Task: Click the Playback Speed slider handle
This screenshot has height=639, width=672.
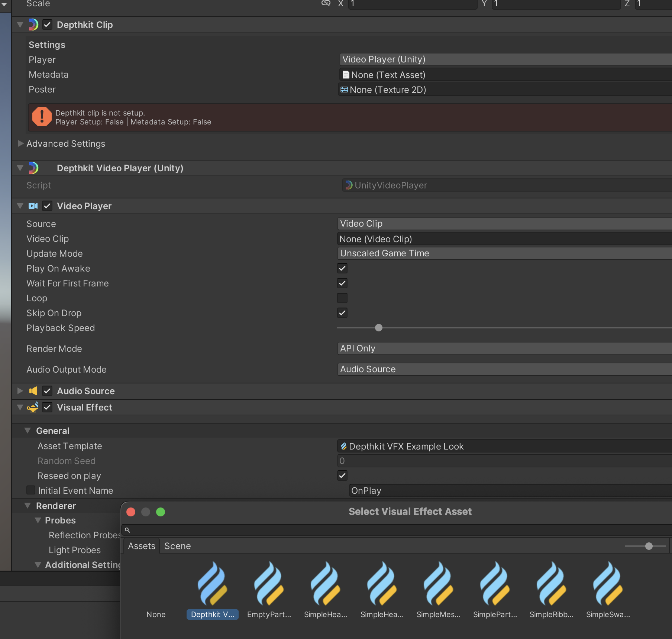Action: [378, 328]
